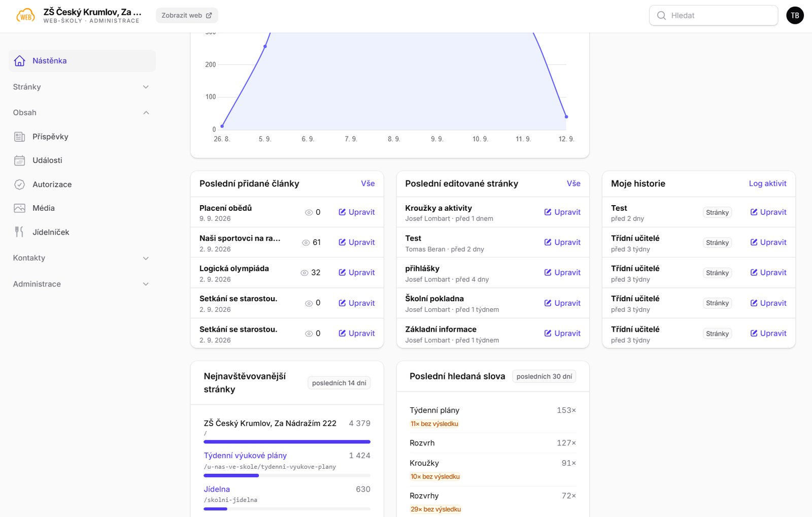
Task: Click the cloud WEB logo
Action: point(25,16)
